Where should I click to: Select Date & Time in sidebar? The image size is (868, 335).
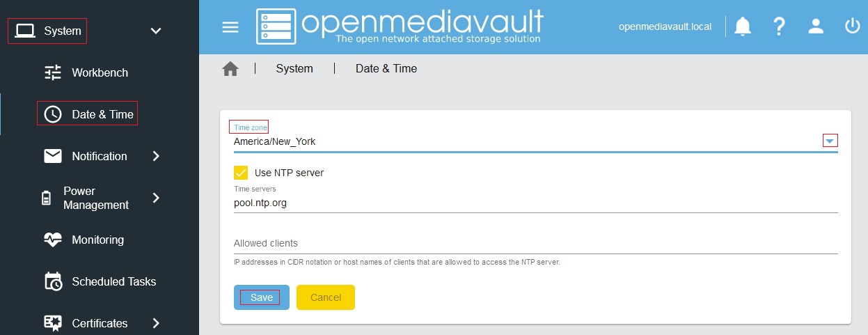click(102, 114)
